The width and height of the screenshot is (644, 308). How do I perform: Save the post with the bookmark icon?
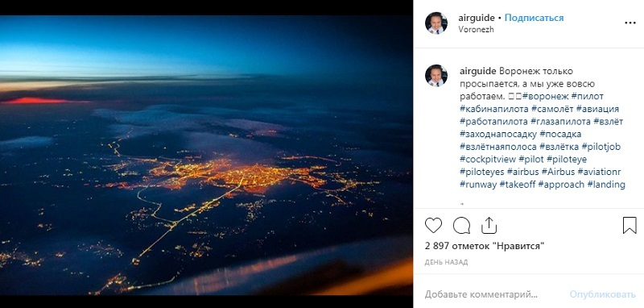[x=630, y=225]
